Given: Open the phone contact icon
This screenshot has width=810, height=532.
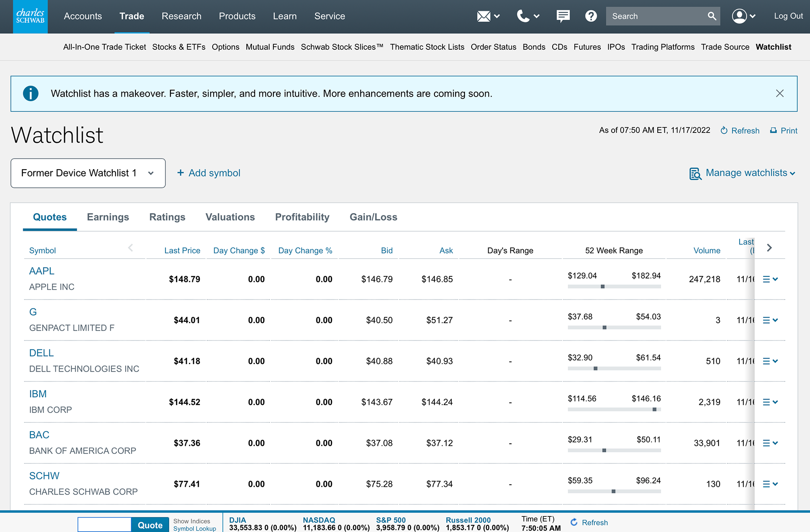Looking at the screenshot, I should [x=523, y=16].
